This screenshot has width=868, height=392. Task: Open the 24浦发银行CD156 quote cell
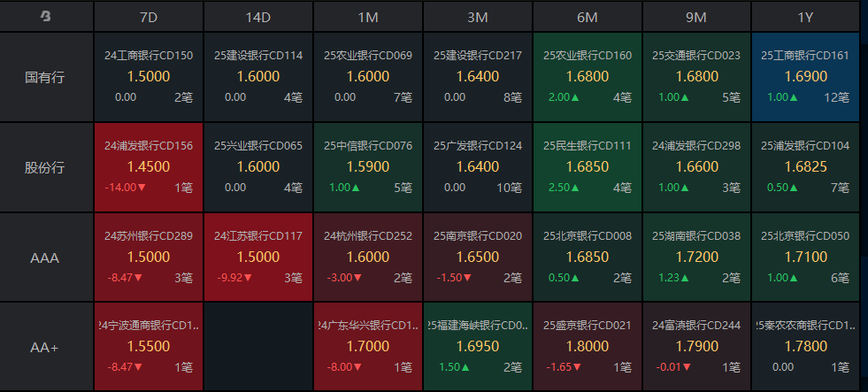149,167
